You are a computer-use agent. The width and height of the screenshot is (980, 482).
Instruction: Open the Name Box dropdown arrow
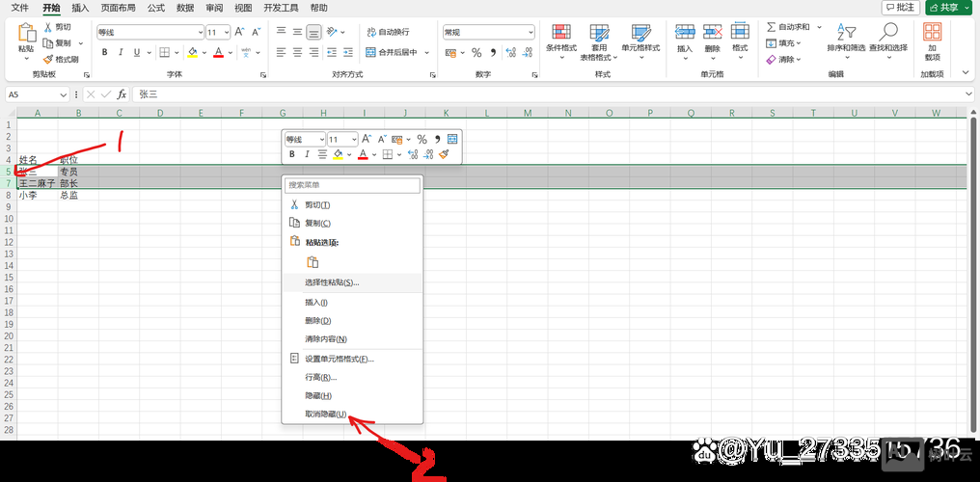[x=64, y=94]
